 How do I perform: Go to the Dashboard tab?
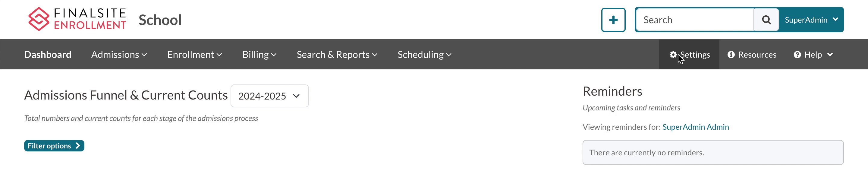48,55
